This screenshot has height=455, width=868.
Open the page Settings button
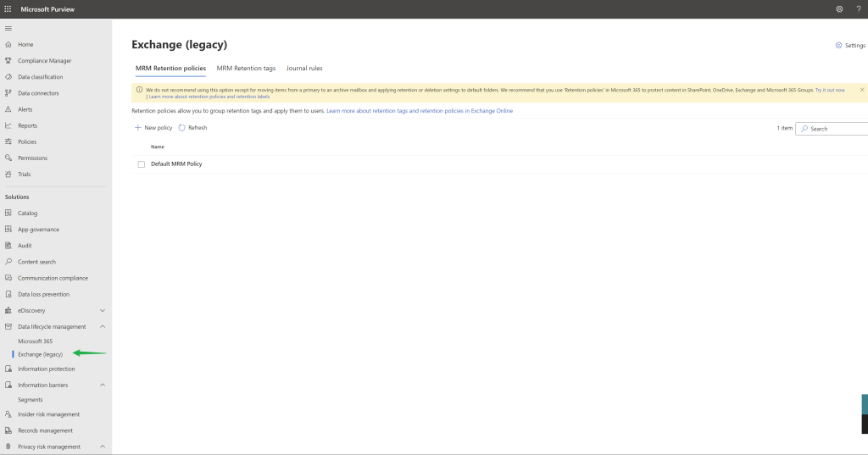850,46
